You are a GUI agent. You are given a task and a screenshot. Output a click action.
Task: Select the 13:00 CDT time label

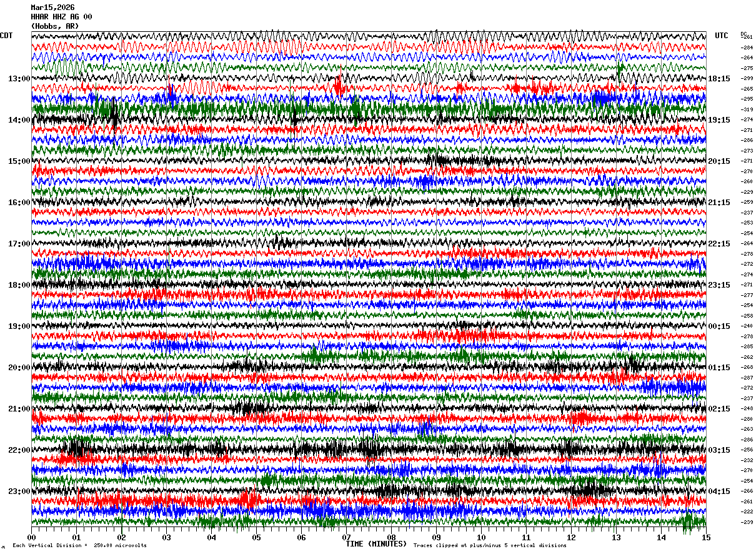[19, 79]
